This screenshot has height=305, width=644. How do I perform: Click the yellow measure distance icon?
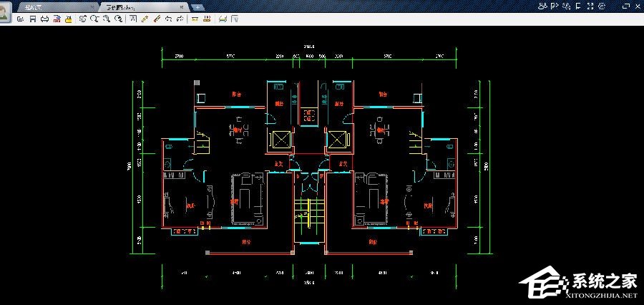click(x=195, y=19)
